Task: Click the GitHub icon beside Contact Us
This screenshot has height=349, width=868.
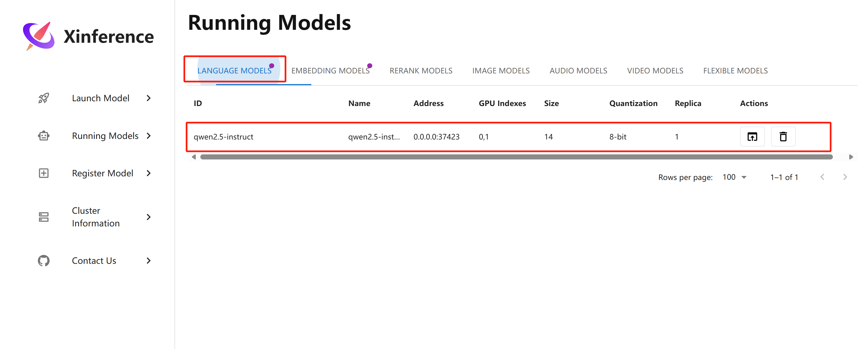Action: click(44, 261)
